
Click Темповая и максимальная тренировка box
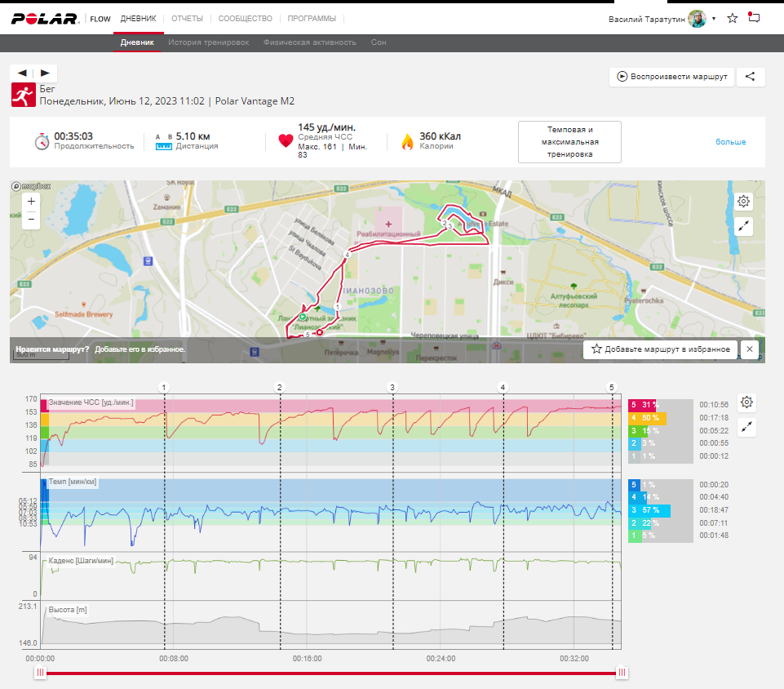(x=569, y=142)
